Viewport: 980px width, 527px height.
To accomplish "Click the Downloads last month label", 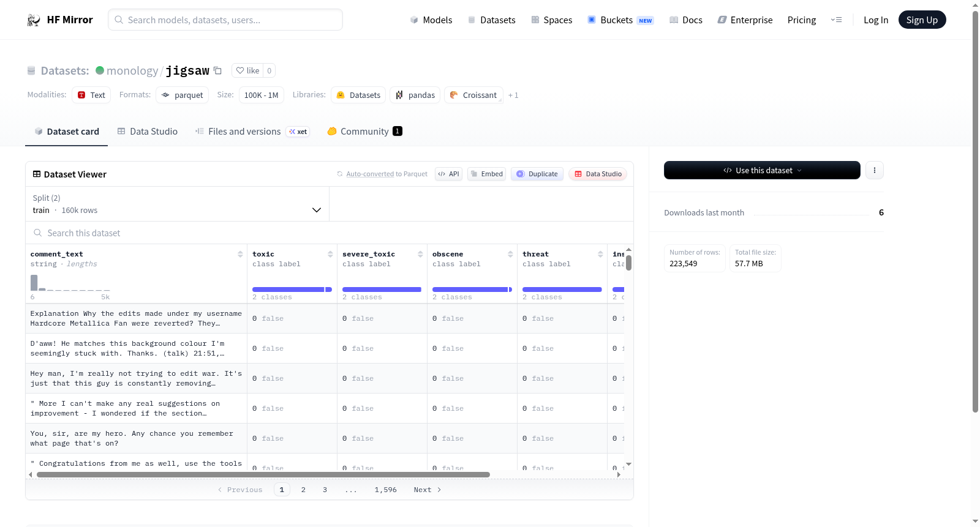I will click(704, 212).
